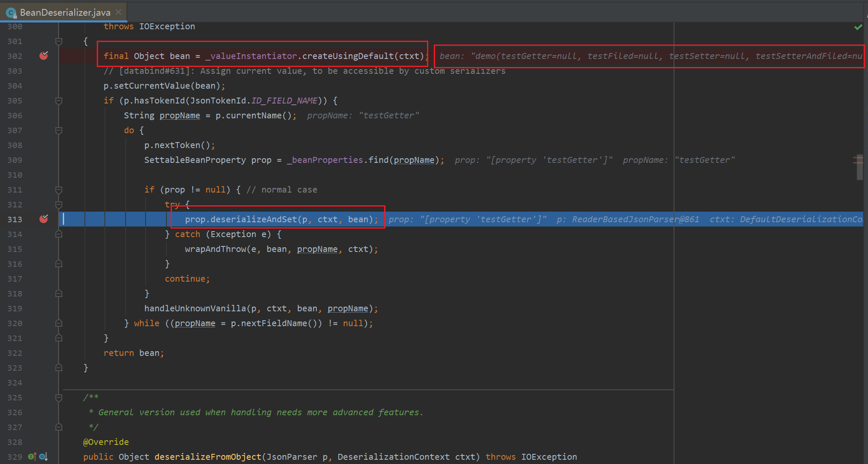
Task: Collapse the method body at line 301
Action: (59, 41)
